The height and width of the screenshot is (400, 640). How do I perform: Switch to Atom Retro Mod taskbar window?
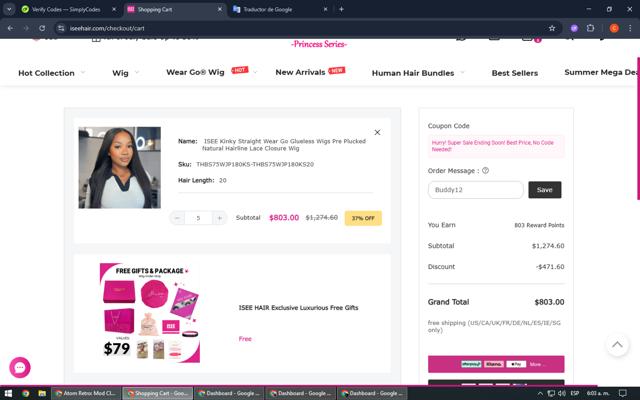point(86,393)
